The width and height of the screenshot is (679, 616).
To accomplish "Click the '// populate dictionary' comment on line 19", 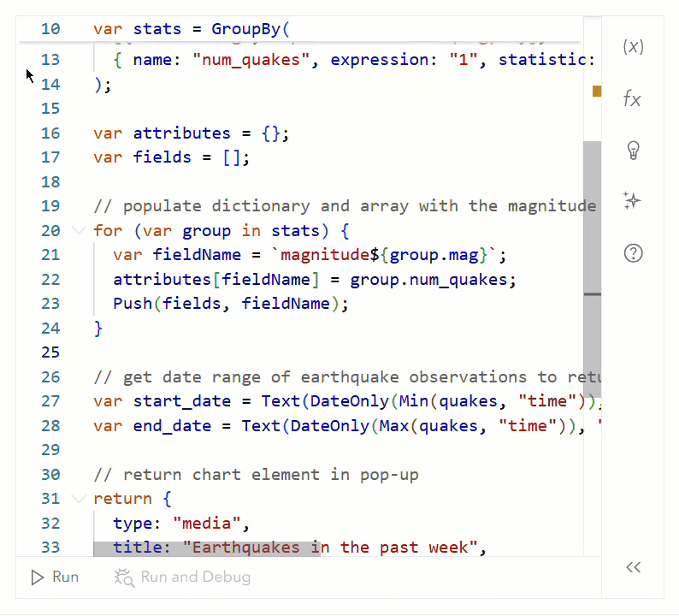I will tap(345, 206).
